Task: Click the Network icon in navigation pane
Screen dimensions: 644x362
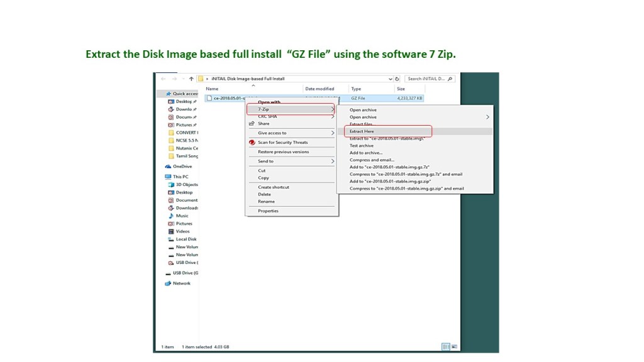Action: pos(168,283)
